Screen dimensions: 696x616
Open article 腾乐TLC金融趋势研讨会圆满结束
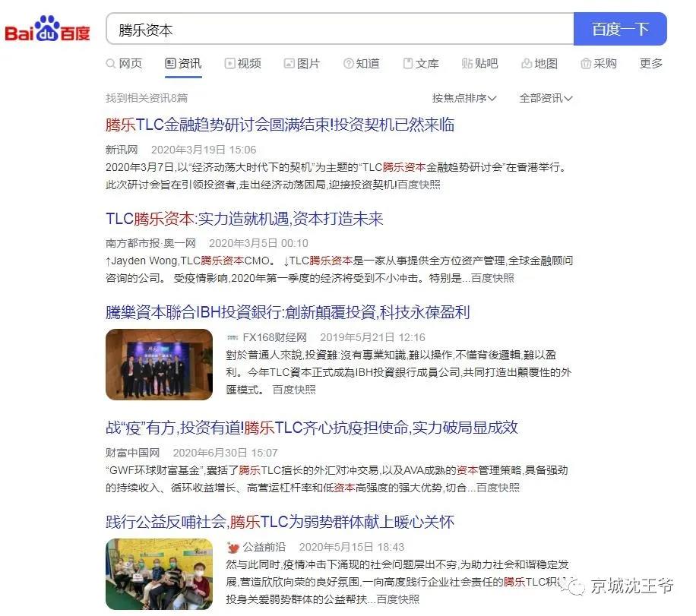click(x=280, y=125)
